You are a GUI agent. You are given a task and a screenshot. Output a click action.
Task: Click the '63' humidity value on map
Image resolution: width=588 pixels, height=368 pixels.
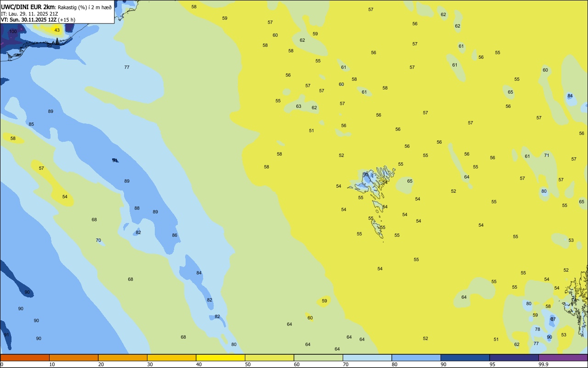[299, 106]
